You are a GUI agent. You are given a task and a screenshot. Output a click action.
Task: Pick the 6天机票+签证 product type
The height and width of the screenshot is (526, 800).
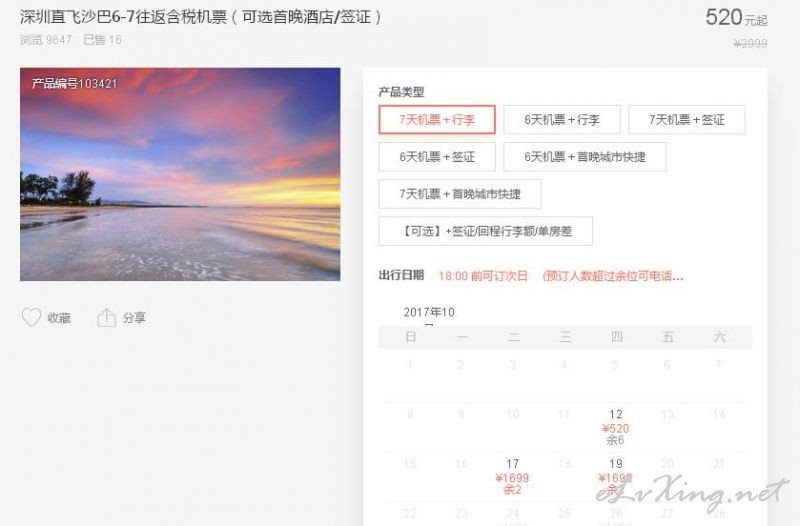tap(437, 157)
